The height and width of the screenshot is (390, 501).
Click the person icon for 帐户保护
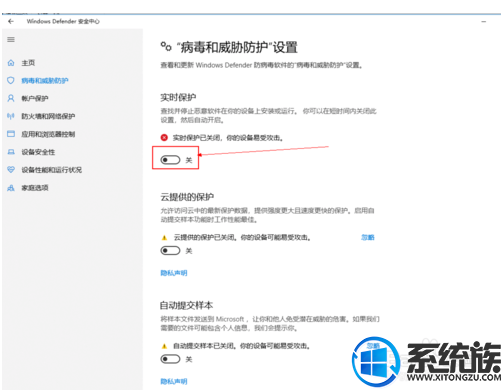11,98
